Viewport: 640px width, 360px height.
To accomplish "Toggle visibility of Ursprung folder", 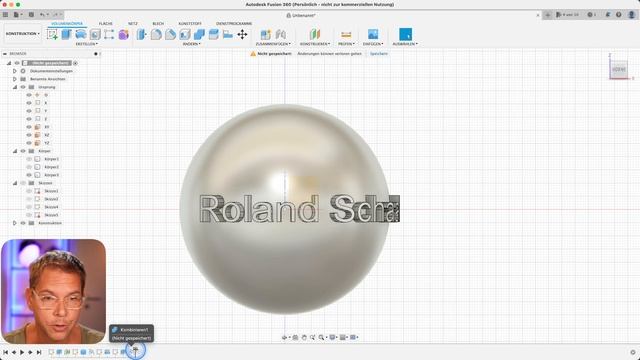I will click(x=23, y=87).
